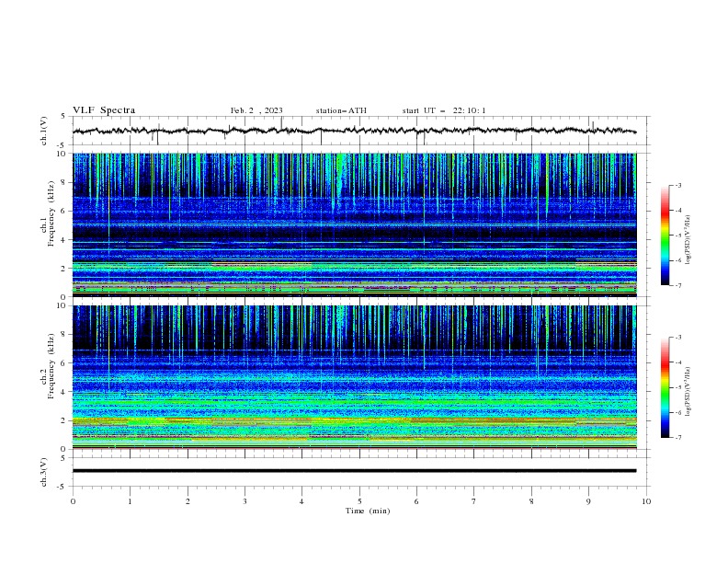
Task: Click the '-7' tick on ch.1 colorbar
Action: click(677, 285)
